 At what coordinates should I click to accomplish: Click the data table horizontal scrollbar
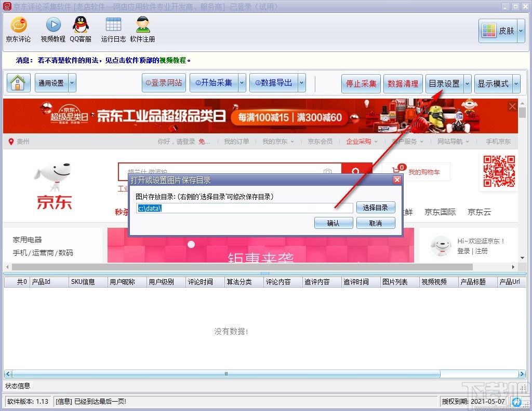[226, 374]
